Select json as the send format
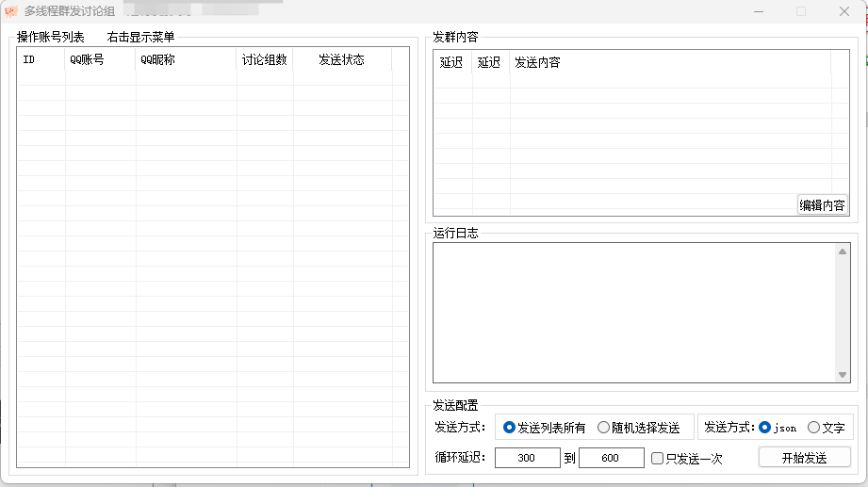The height and width of the screenshot is (487, 868). (765, 428)
